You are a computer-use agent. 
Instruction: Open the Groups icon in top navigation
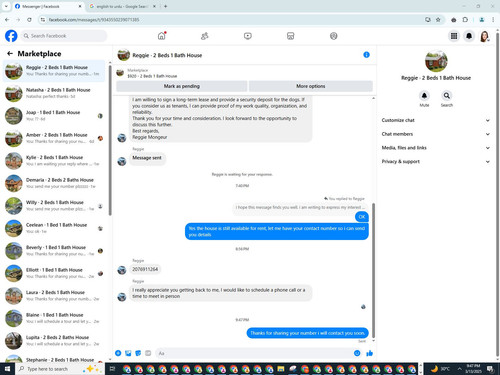(x=334, y=36)
